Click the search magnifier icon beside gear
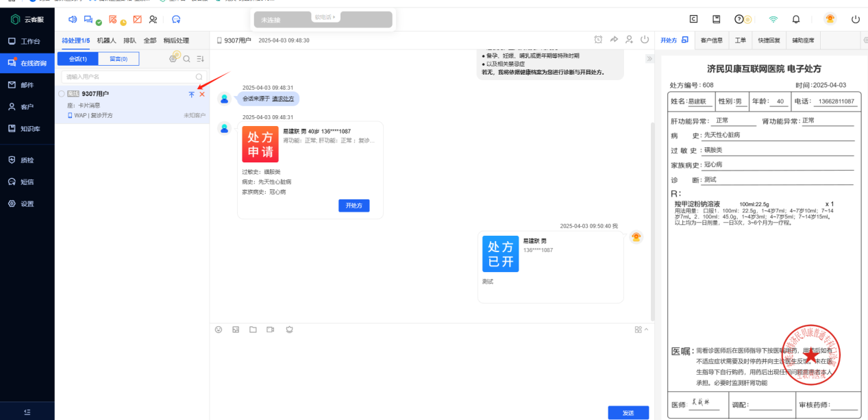 [x=187, y=59]
